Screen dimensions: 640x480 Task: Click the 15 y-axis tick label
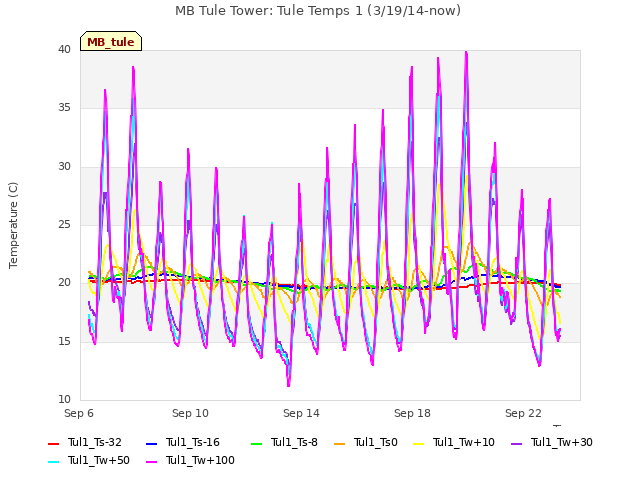pyautogui.click(x=64, y=341)
